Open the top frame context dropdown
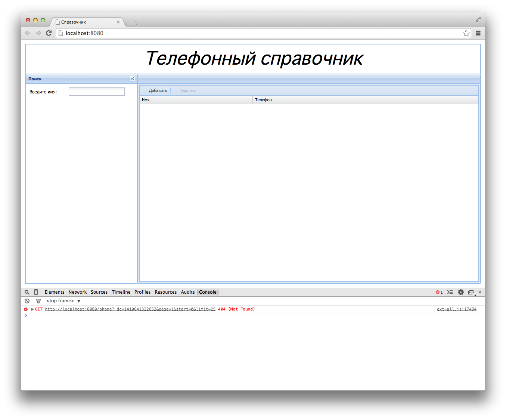The height and width of the screenshot is (420, 506). [x=63, y=301]
